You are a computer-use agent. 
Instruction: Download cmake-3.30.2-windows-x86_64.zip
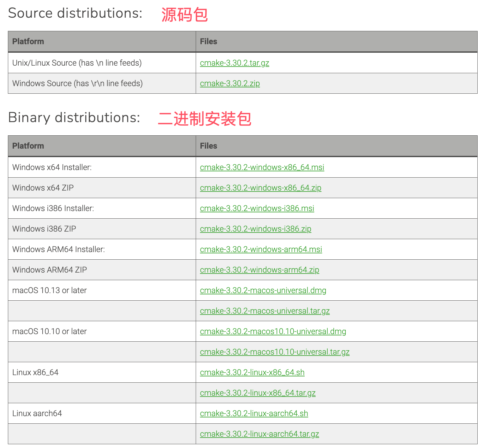click(260, 188)
